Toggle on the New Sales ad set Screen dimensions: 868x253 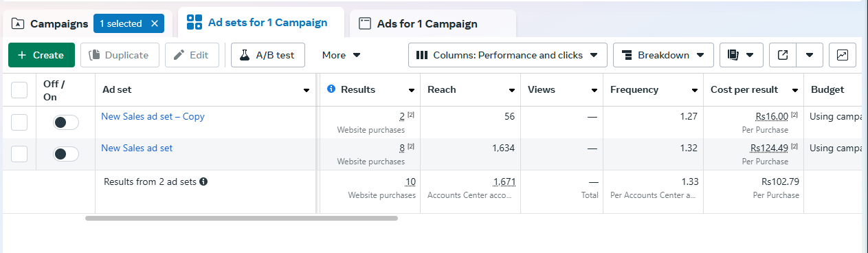[x=66, y=154]
